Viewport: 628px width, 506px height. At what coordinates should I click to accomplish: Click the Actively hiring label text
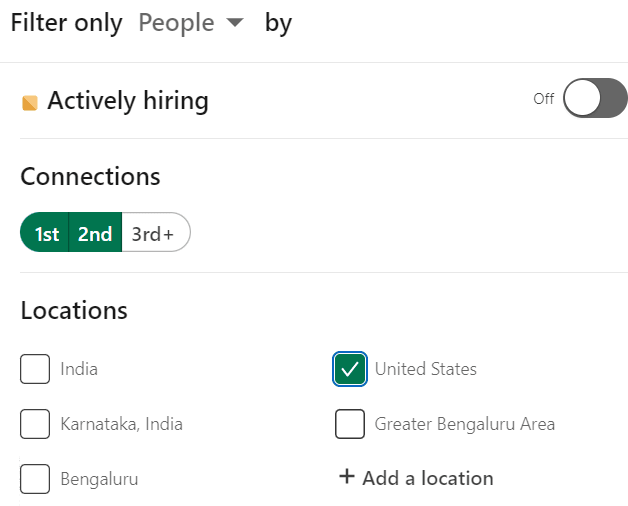tap(128, 101)
